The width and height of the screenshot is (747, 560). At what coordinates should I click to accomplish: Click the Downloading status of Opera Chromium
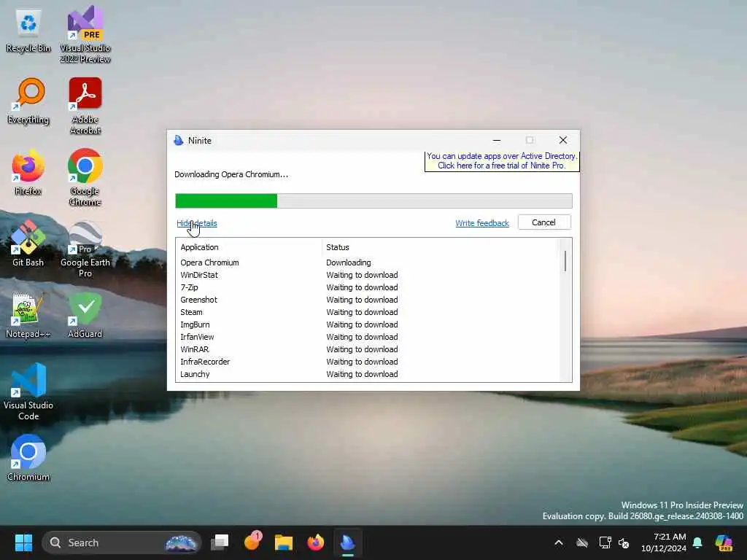pos(348,262)
